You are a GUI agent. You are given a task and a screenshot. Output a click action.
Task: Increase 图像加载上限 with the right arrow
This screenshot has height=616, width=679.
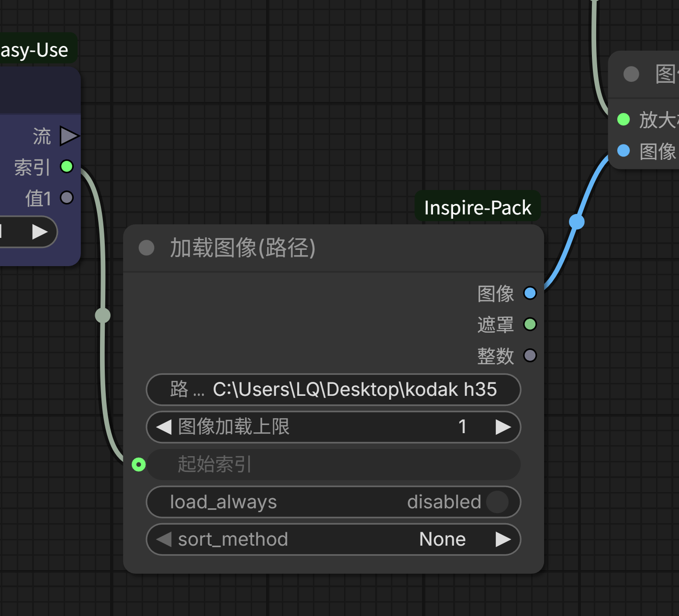pyautogui.click(x=503, y=427)
